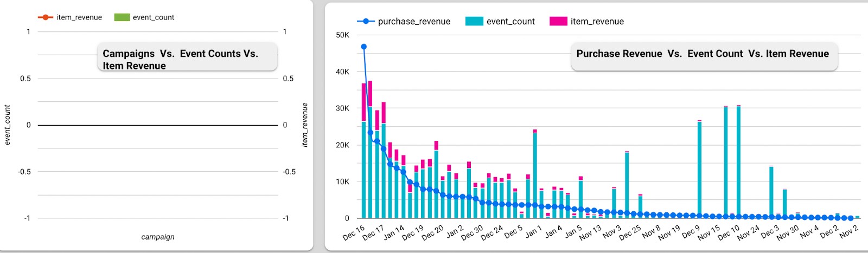Select the highest purchase_revenue data point on Dec 16
Image resolution: width=868 pixels, height=253 pixels.
pyautogui.click(x=364, y=47)
